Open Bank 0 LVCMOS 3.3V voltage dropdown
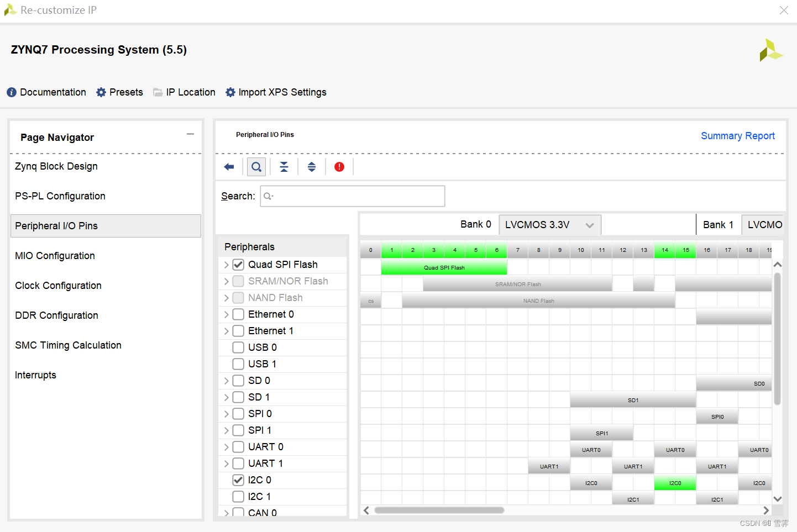The image size is (797, 532). pyautogui.click(x=550, y=225)
